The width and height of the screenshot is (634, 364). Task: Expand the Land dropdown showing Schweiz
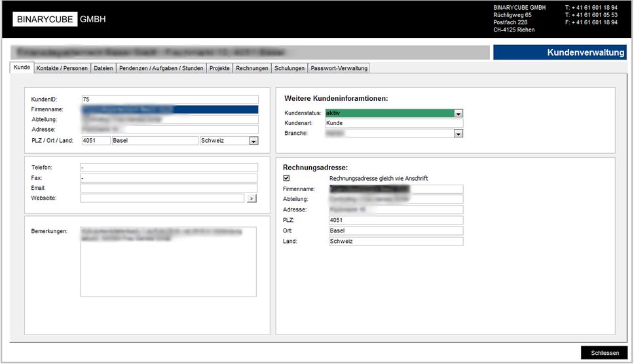pyautogui.click(x=253, y=141)
